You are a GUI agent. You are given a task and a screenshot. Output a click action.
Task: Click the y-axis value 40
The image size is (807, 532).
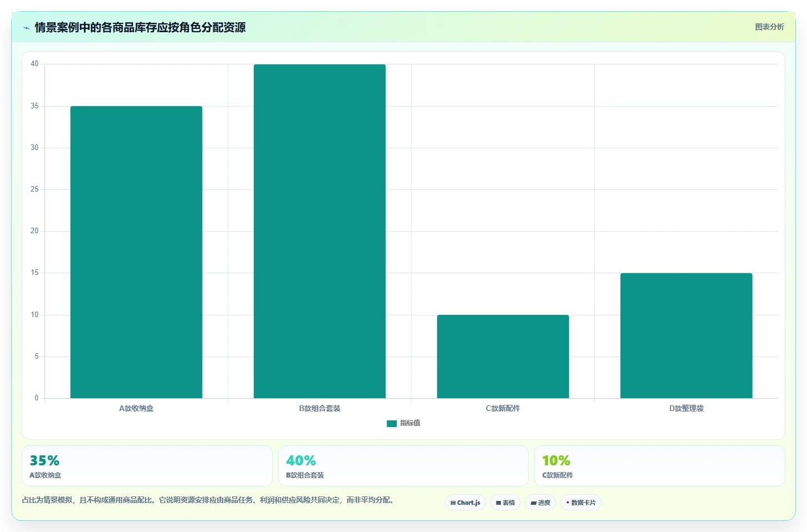(34, 64)
